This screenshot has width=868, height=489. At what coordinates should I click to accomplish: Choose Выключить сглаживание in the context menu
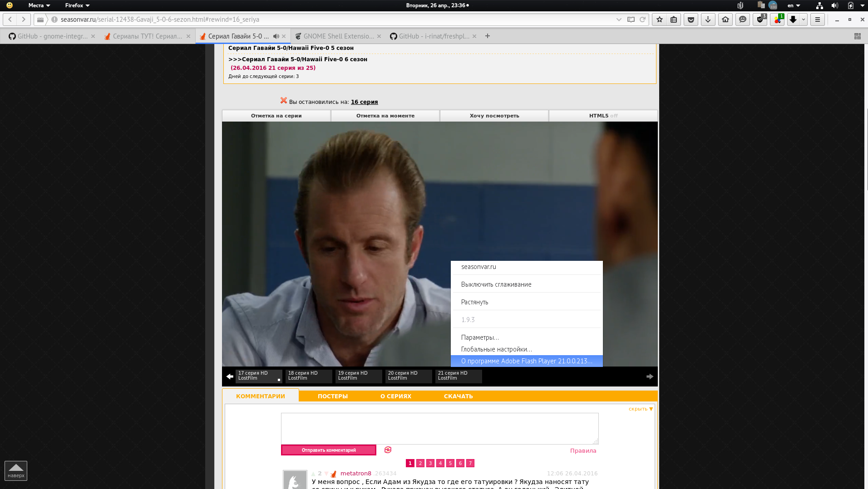click(527, 284)
